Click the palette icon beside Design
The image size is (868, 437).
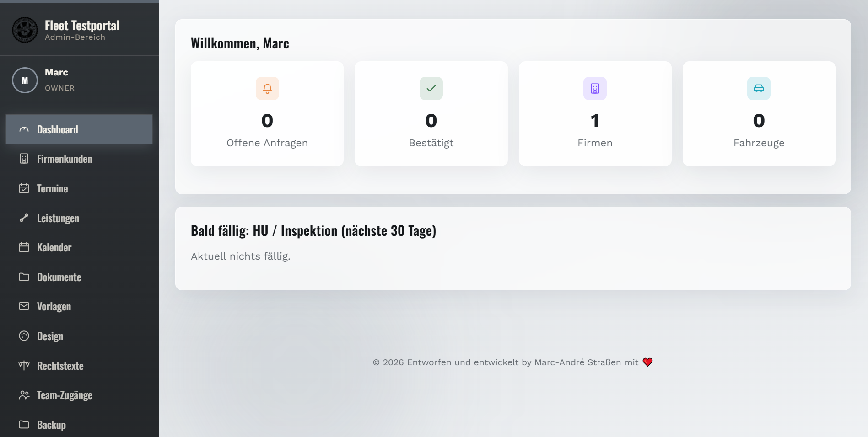pyautogui.click(x=24, y=336)
